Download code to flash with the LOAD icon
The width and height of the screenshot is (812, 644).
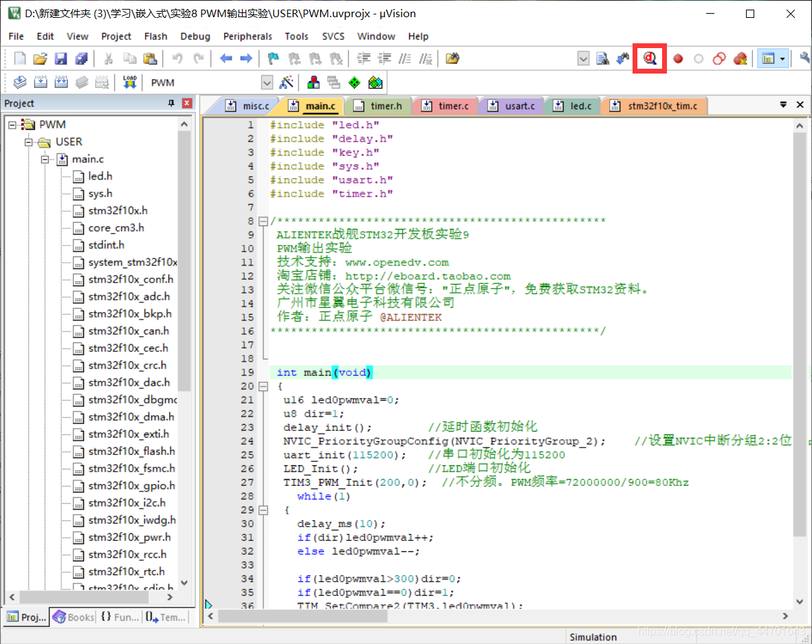point(129,82)
